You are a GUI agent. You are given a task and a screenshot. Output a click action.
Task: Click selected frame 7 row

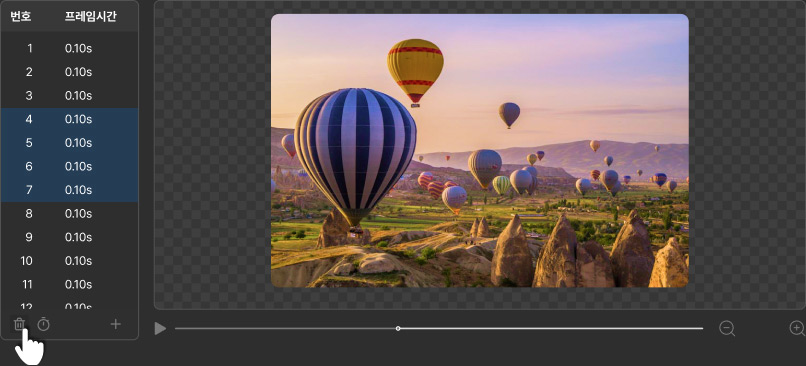[x=69, y=190]
